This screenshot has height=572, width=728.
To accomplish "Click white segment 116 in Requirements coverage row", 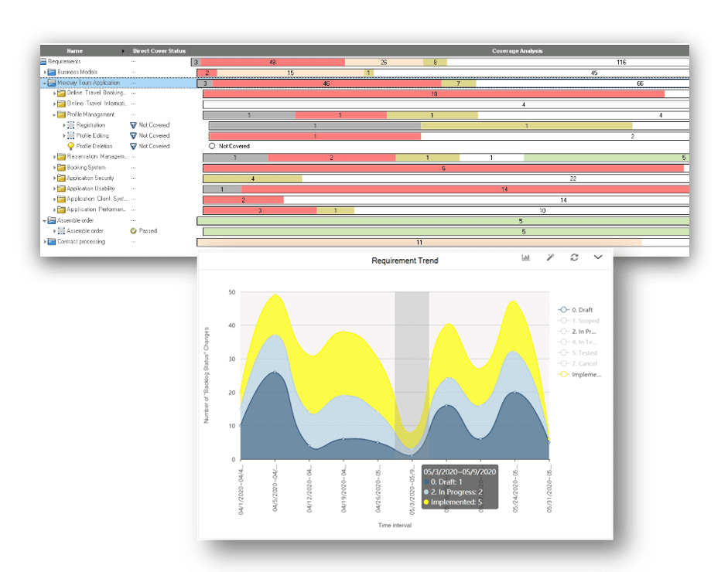I will pyautogui.click(x=568, y=62).
